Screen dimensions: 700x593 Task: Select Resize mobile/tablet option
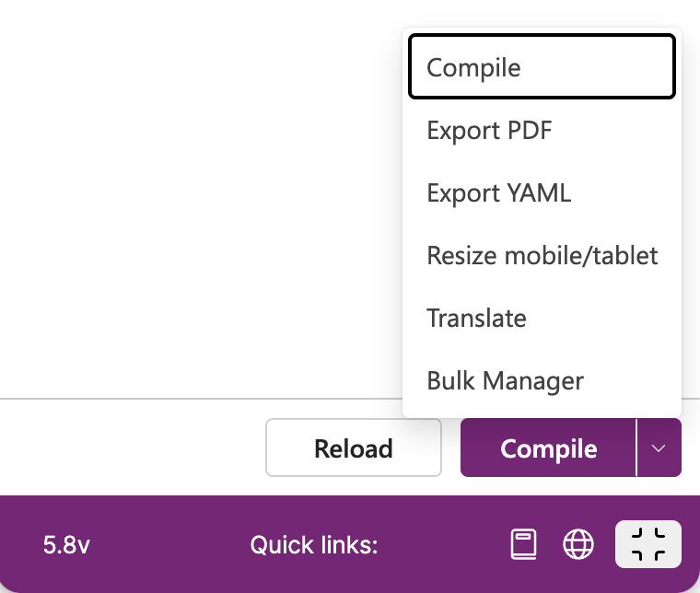pyautogui.click(x=542, y=255)
